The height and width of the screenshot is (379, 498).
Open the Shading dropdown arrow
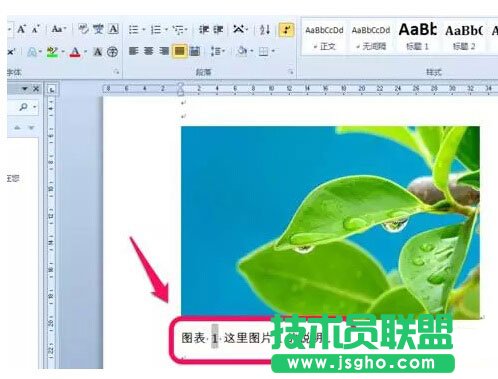click(x=252, y=51)
